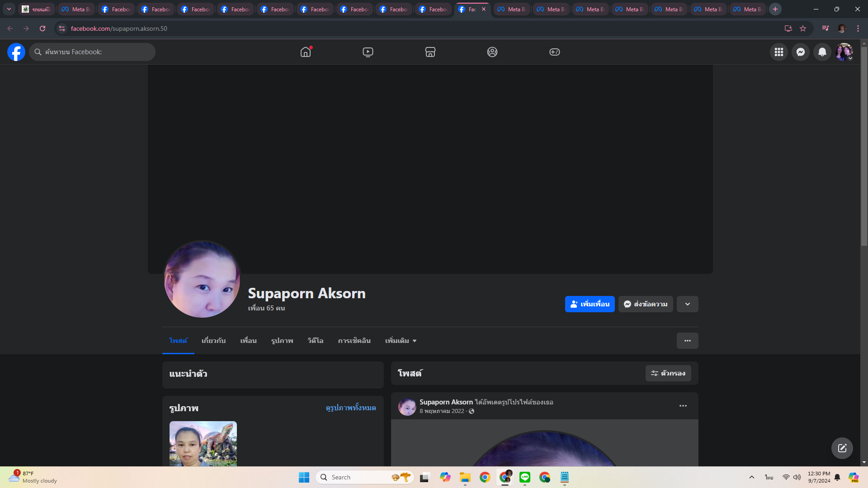Click the เพิ่มเพื่อน button
The image size is (868, 488).
coord(590,304)
